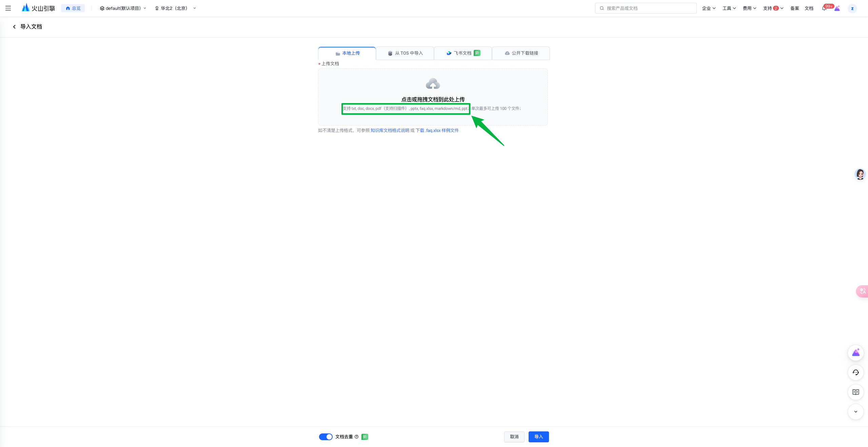Viewport: 868px width, 447px height.
Task: Open the hamburger navigation menu
Action: [8, 8]
